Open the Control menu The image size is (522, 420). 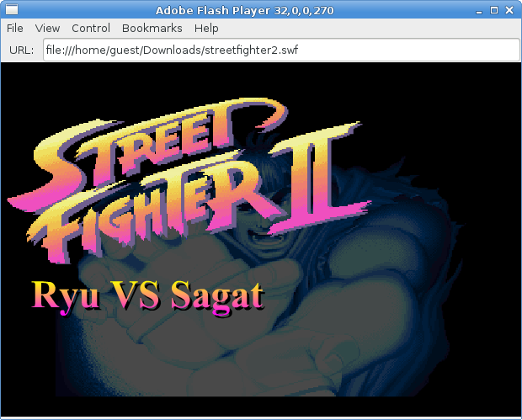click(x=91, y=29)
